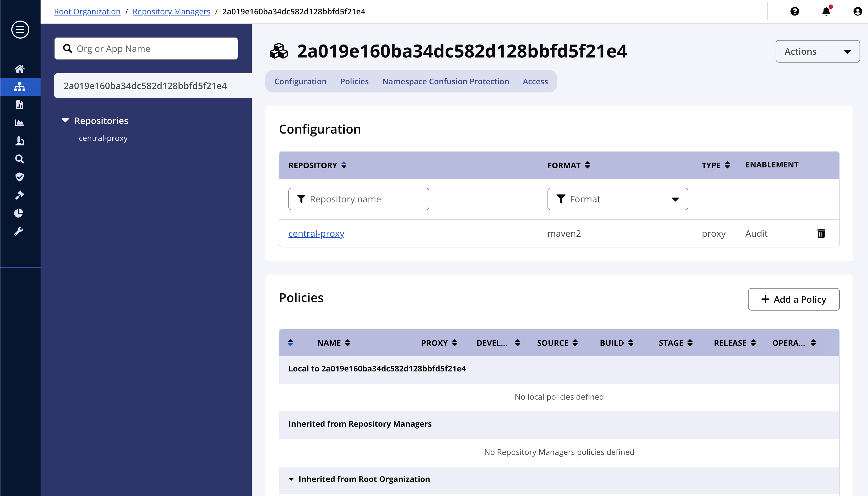Open the Home dashboard icon in sidebar

tap(20, 69)
